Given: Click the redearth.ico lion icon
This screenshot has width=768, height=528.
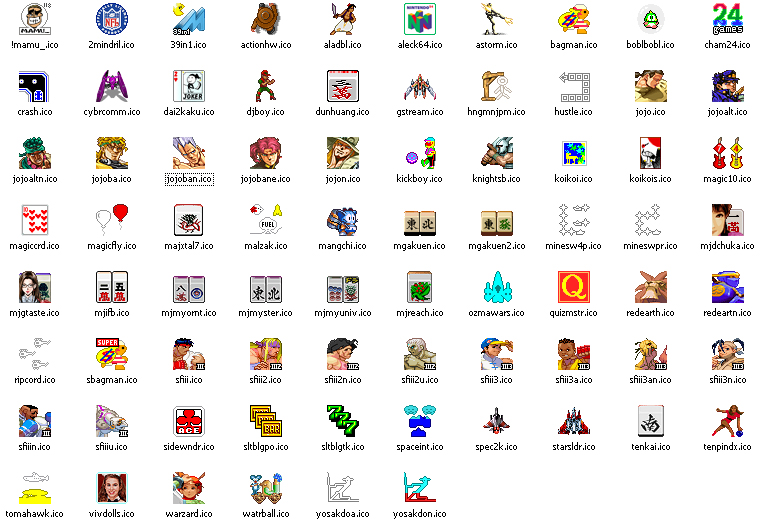Looking at the screenshot, I should [650, 288].
